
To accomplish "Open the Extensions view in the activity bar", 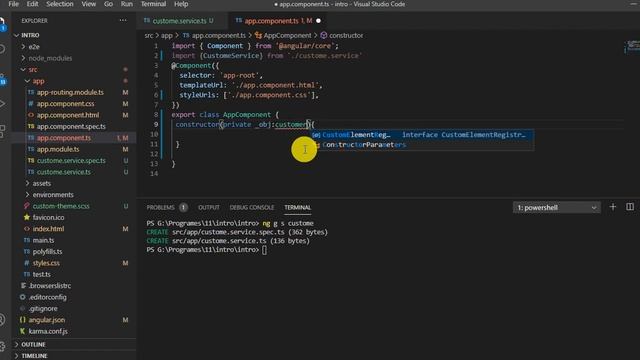I will click(x=2, y=131).
